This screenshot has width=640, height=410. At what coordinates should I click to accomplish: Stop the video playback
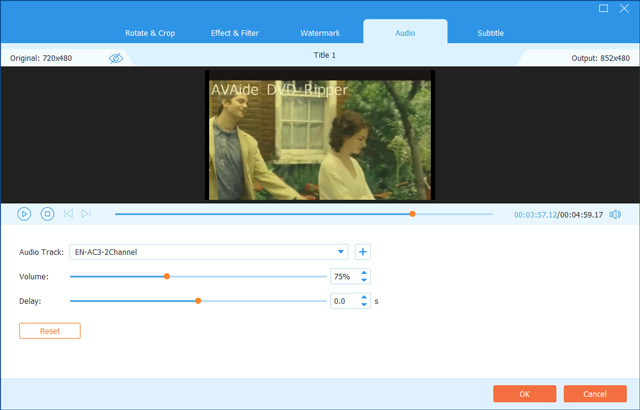(47, 214)
